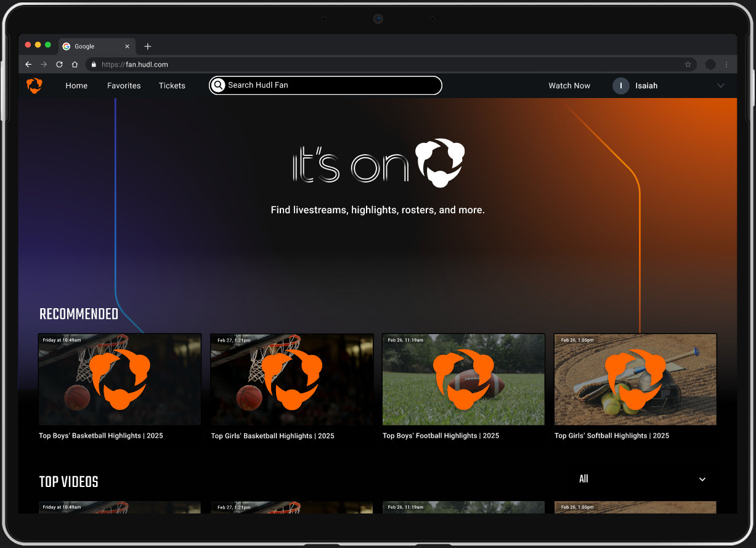This screenshot has width=756, height=548.
Task: Close the Google tab
Action: tap(127, 46)
